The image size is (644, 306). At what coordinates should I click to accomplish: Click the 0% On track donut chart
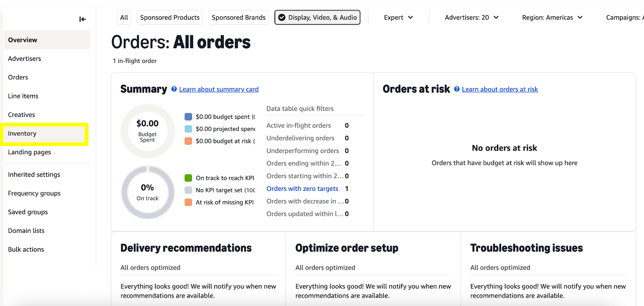pyautogui.click(x=148, y=192)
